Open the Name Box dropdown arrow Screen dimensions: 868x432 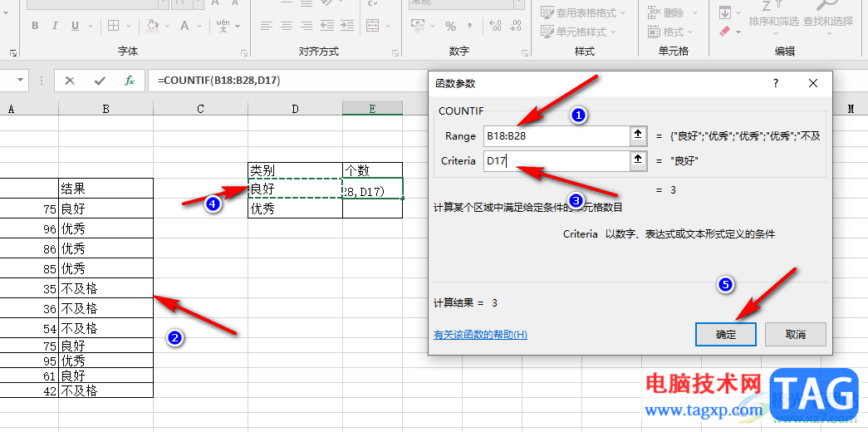tap(21, 81)
